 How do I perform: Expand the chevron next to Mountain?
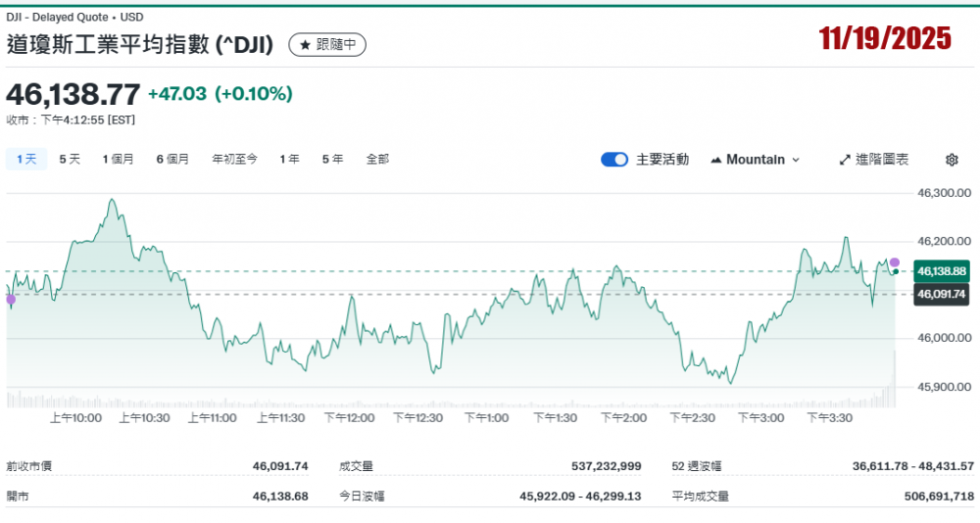(796, 160)
